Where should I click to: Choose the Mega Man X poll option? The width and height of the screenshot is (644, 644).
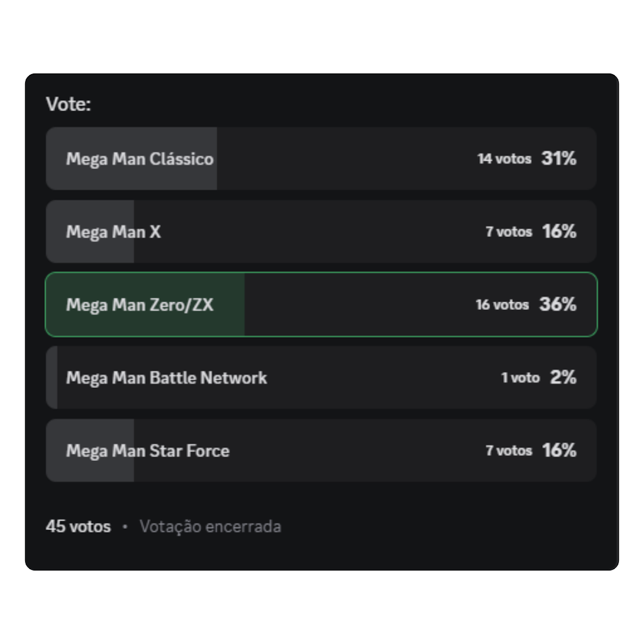321,231
